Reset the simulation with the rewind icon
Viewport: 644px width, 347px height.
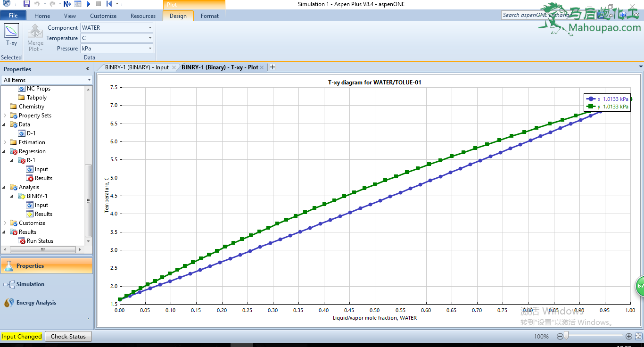point(109,4)
